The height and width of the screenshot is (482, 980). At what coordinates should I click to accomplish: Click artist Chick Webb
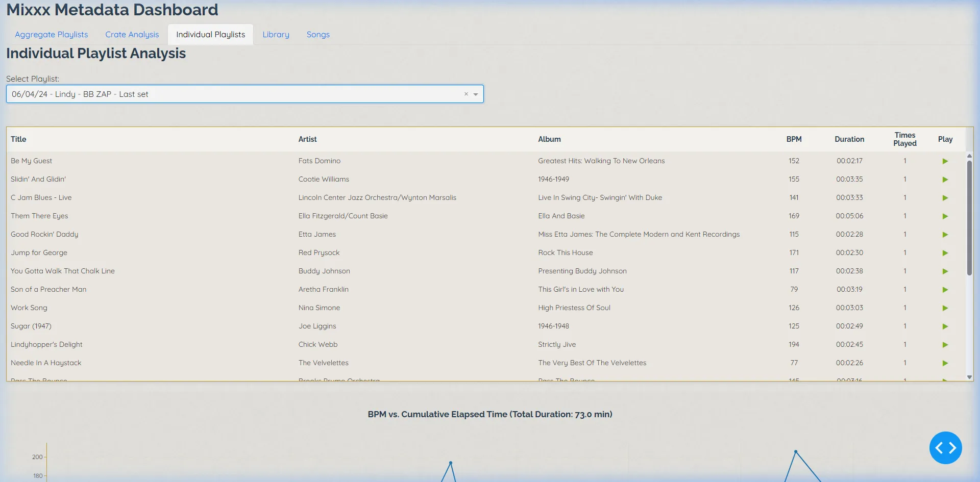318,344
